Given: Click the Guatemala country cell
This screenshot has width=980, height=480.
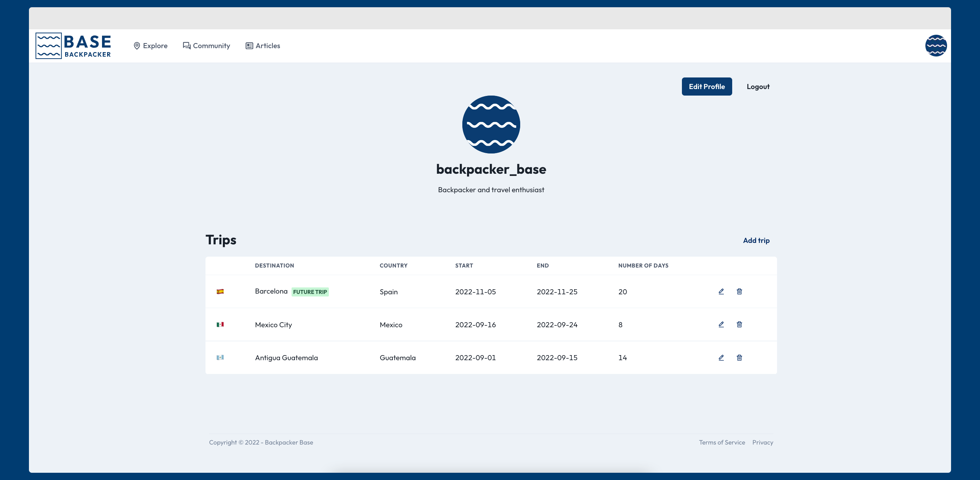Looking at the screenshot, I should pyautogui.click(x=398, y=357).
